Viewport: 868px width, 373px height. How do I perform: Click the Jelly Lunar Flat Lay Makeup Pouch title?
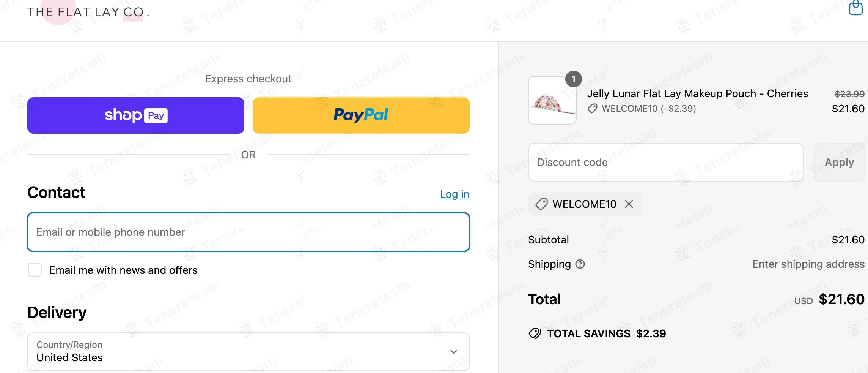tap(697, 93)
